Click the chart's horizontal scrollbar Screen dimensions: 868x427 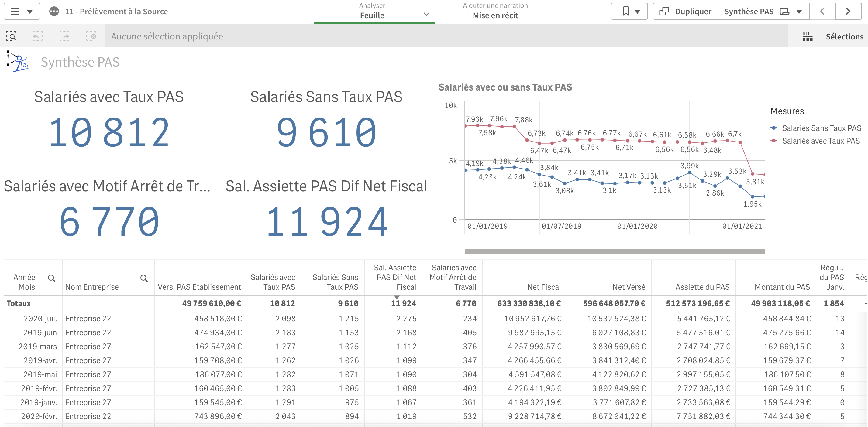(x=615, y=251)
